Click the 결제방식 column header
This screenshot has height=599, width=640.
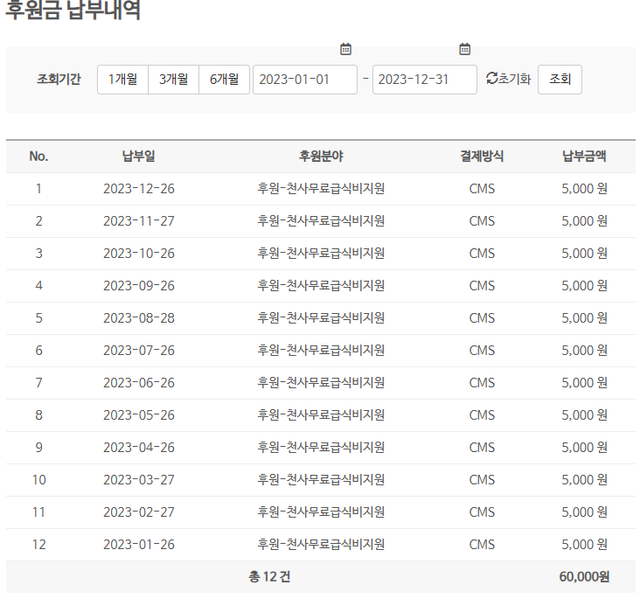[x=482, y=156]
